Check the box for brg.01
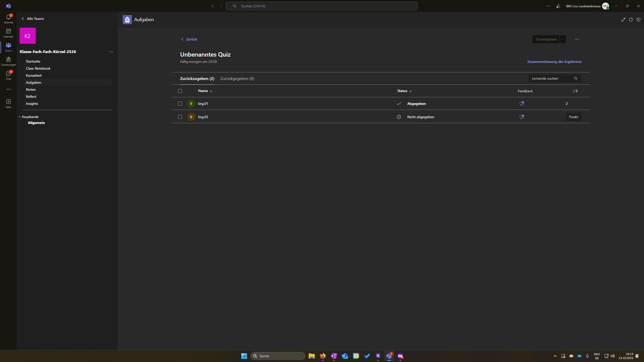Image resolution: width=644 pixels, height=362 pixels. point(180,104)
